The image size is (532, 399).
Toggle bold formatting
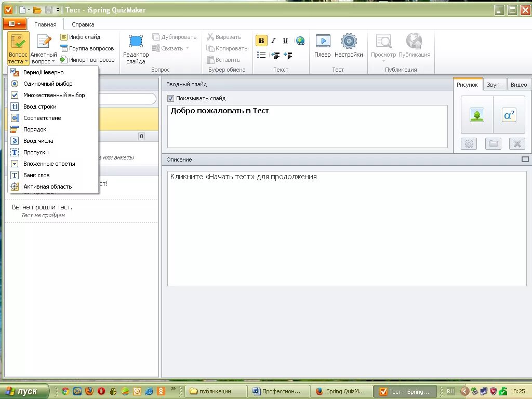click(x=261, y=41)
